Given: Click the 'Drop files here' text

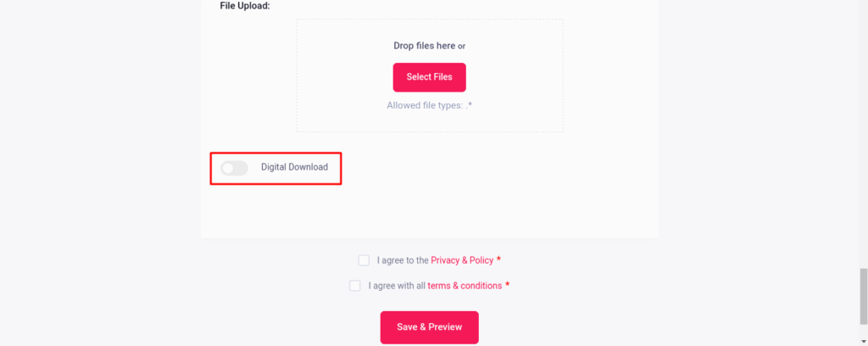Looking at the screenshot, I should point(424,46).
